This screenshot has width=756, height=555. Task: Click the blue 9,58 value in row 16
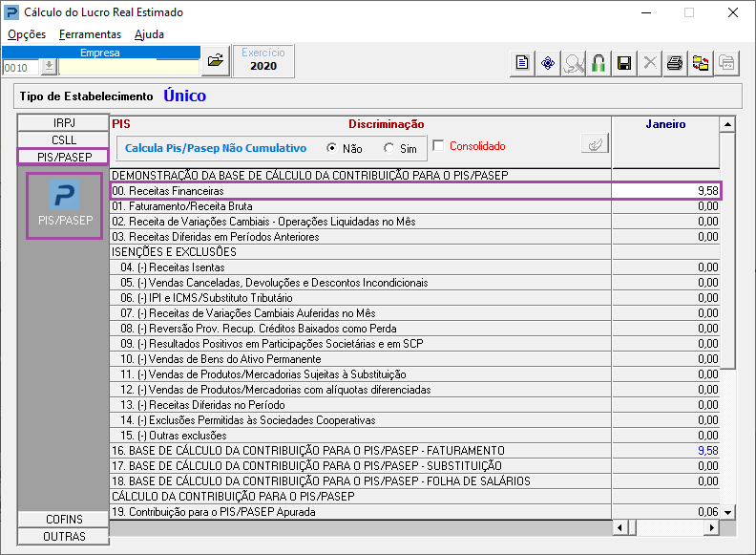click(707, 451)
